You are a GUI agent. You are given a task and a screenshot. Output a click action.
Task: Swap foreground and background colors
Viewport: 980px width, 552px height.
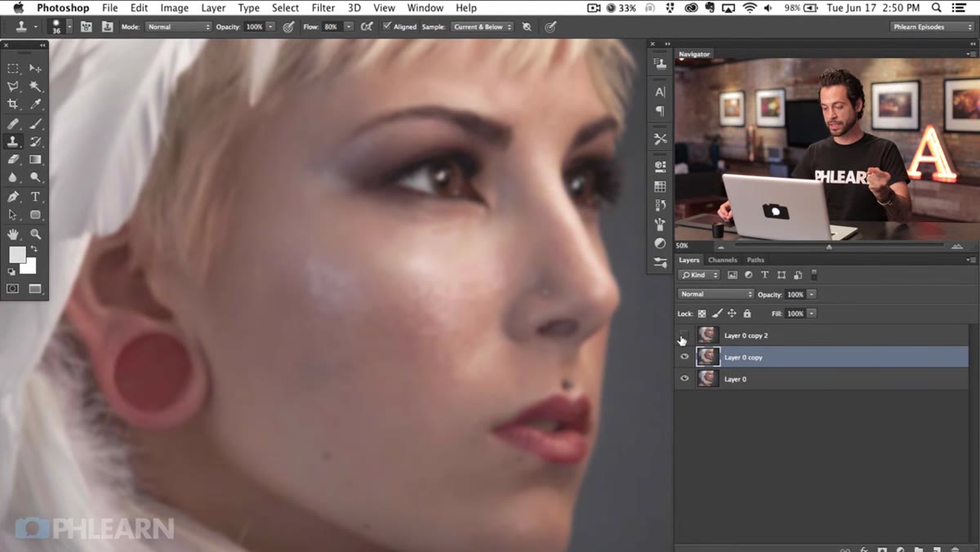tap(34, 248)
